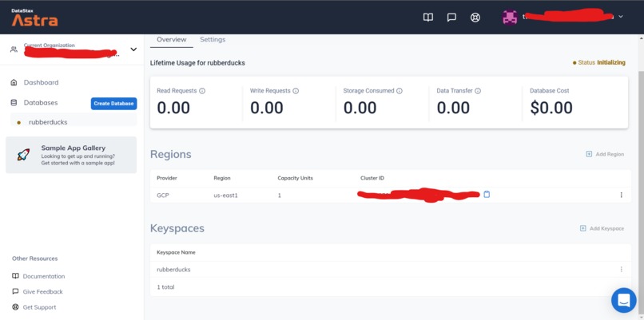Expand the Current Organization dropdown
The height and width of the screenshot is (320, 644).
point(133,49)
